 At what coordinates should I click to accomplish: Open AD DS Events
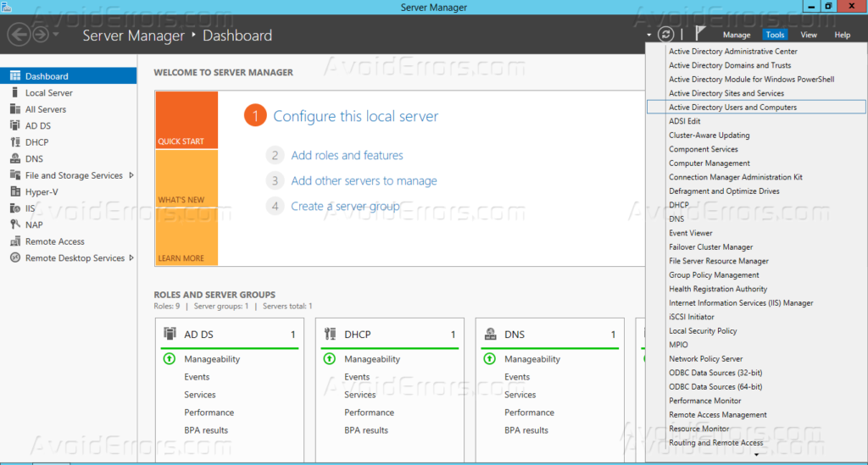(x=197, y=377)
